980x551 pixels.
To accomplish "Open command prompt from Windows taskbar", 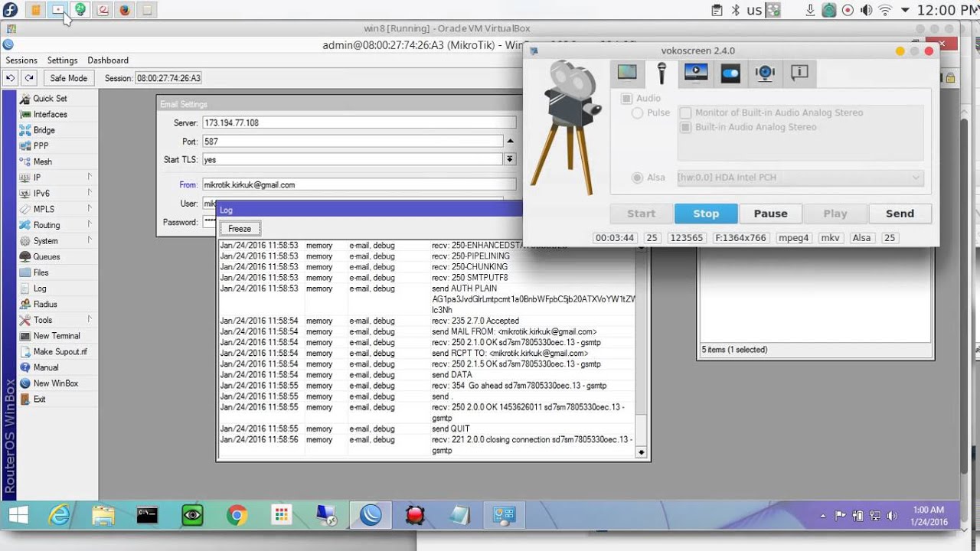I will point(147,516).
